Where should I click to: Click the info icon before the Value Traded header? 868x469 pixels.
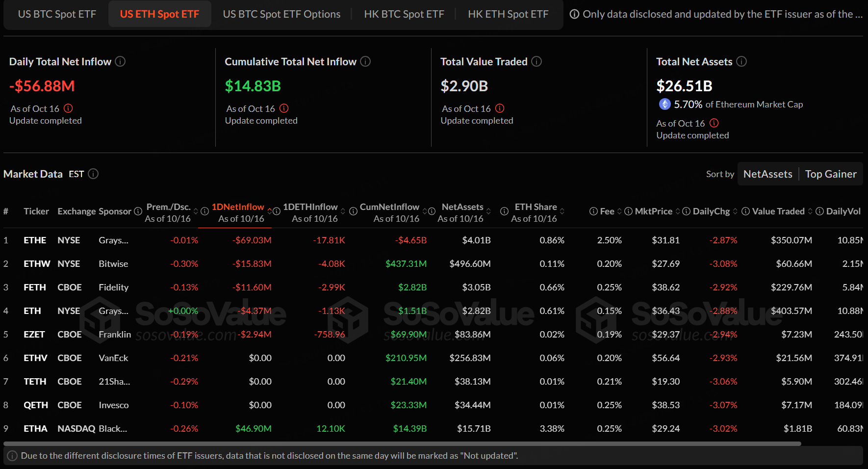point(745,211)
